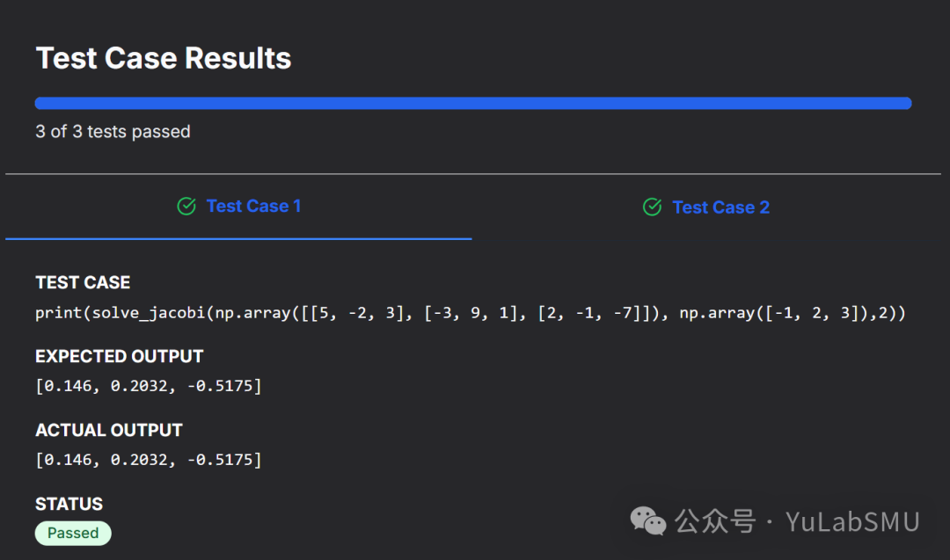
Task: Click the green Passed status badge
Action: pos(73,533)
